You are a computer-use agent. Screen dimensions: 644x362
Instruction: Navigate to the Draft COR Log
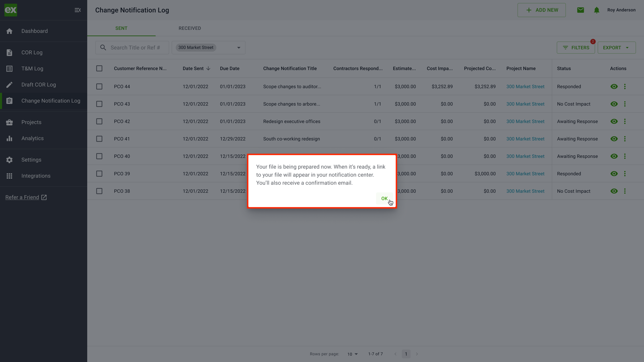pos(38,85)
